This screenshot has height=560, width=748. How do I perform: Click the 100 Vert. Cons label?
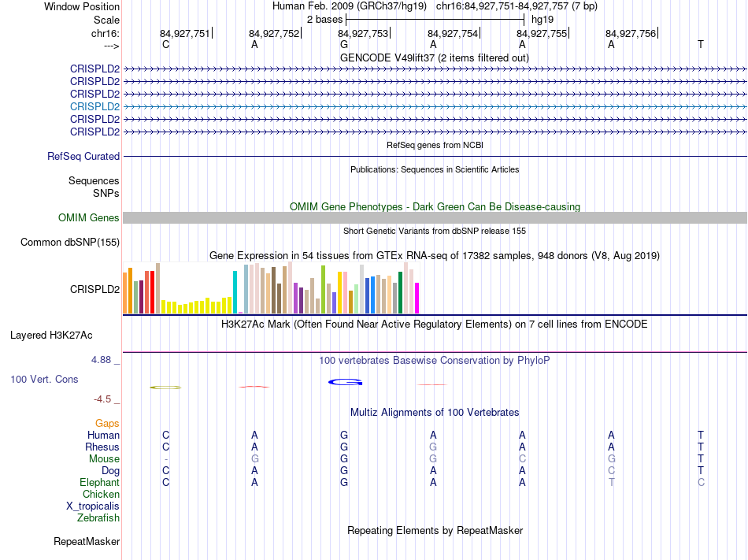pos(44,380)
